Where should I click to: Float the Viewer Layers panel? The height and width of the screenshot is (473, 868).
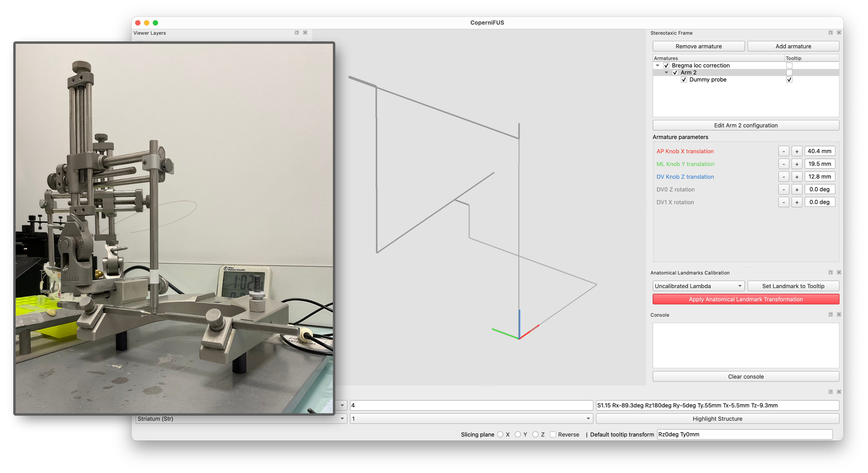(297, 33)
